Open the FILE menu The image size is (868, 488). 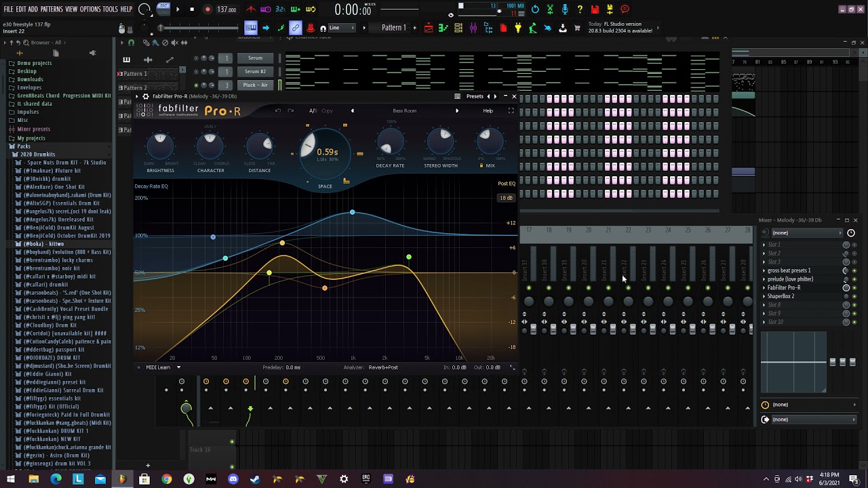point(9,9)
